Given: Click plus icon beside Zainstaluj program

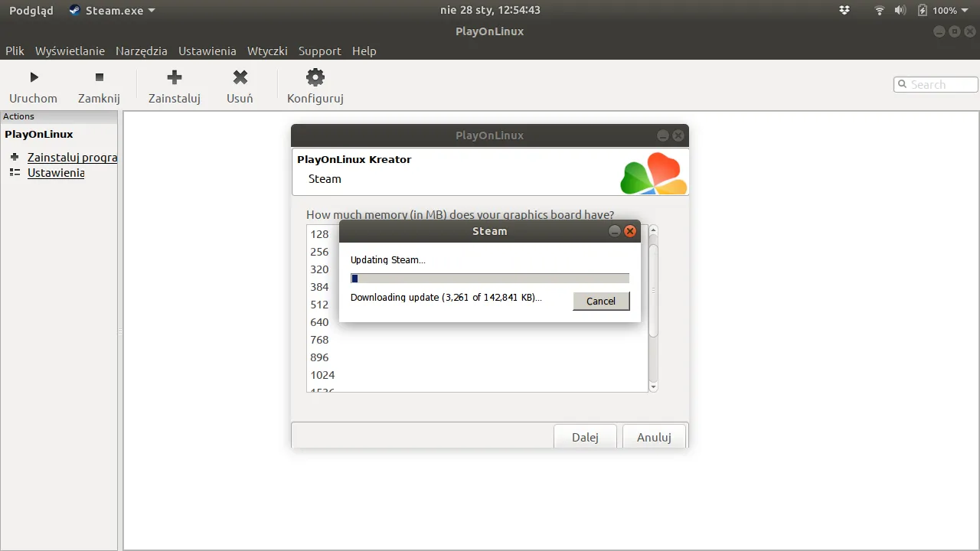Looking at the screenshot, I should point(15,157).
